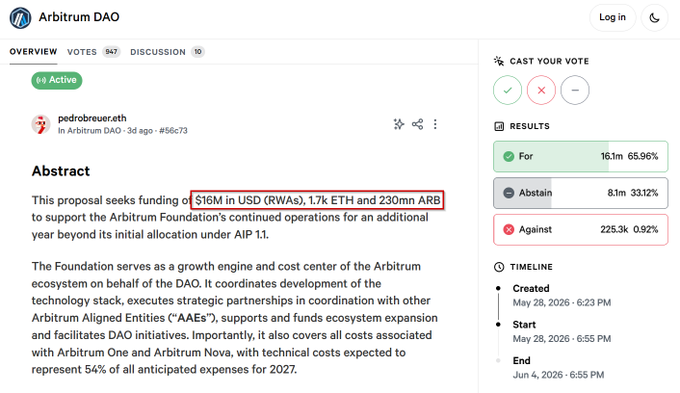Click the Active status badge

[x=57, y=80]
